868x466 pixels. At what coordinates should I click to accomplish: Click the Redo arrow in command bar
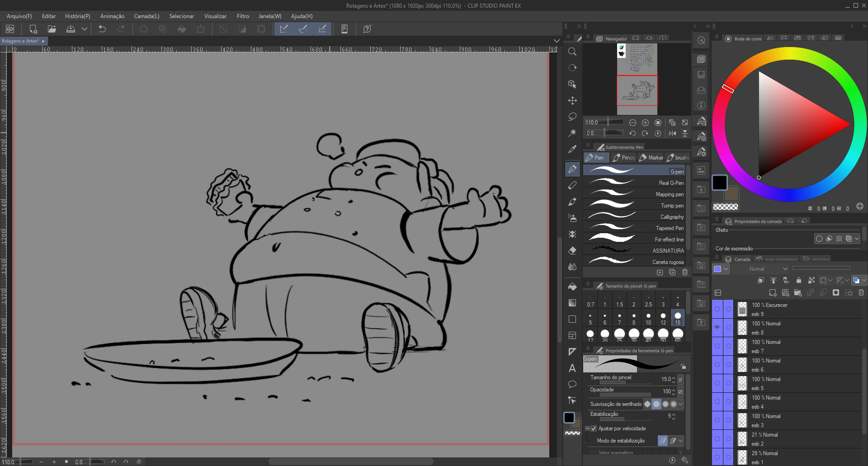pyautogui.click(x=121, y=29)
